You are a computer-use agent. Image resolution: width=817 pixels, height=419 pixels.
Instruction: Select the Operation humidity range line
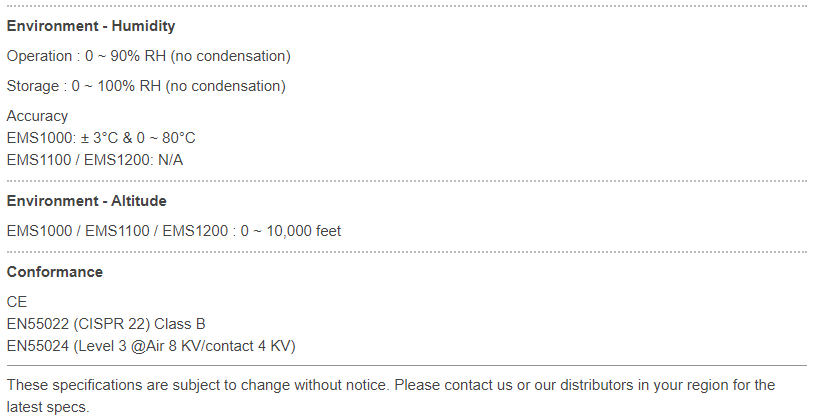[x=148, y=56]
